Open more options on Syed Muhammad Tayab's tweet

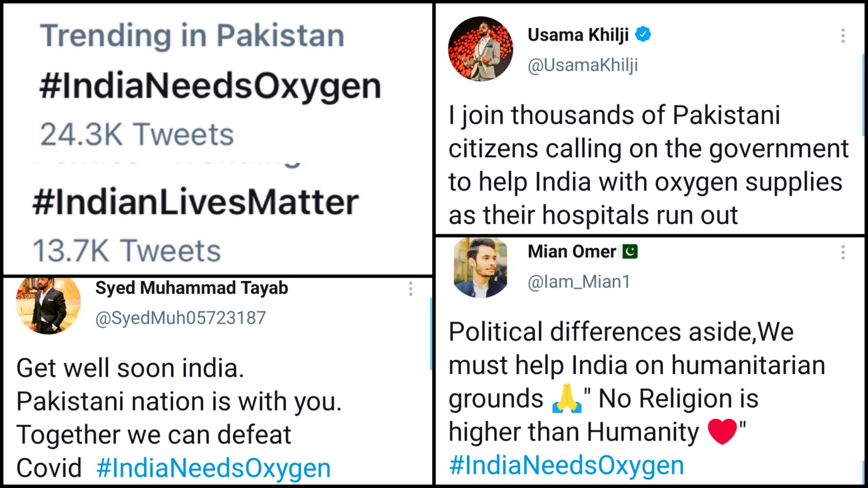coord(411,289)
